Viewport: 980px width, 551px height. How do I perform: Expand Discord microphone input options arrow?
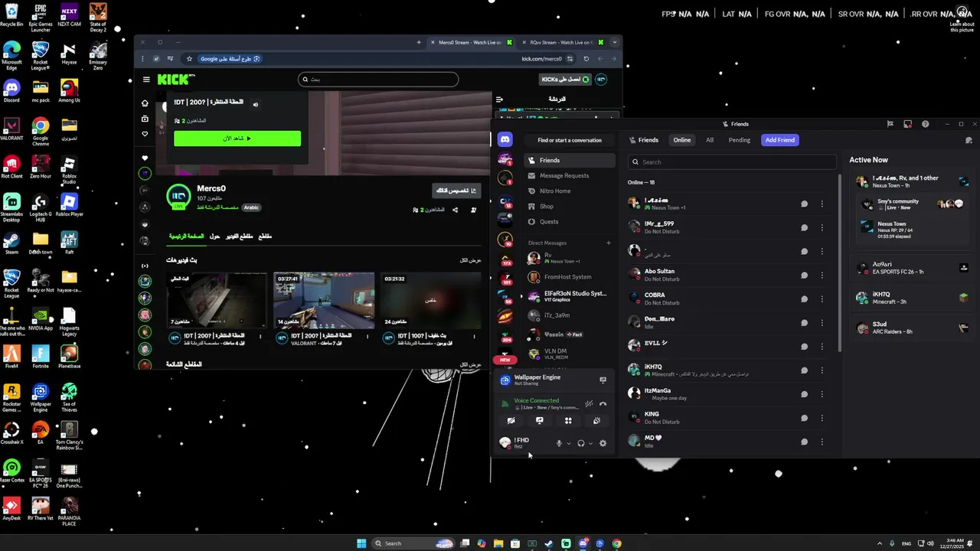tap(568, 443)
